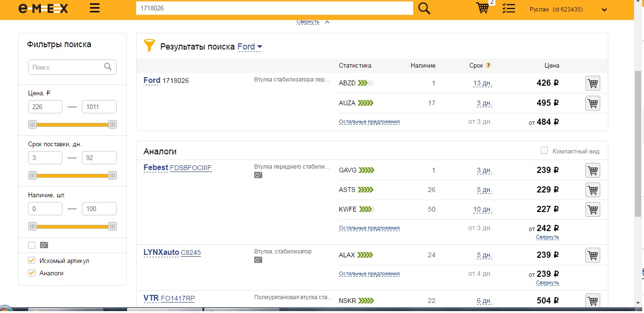Screen dimensions: 644x313
Task: Add the GAVG 239 ₽ Febest offer to cart
Action: pos(593,171)
